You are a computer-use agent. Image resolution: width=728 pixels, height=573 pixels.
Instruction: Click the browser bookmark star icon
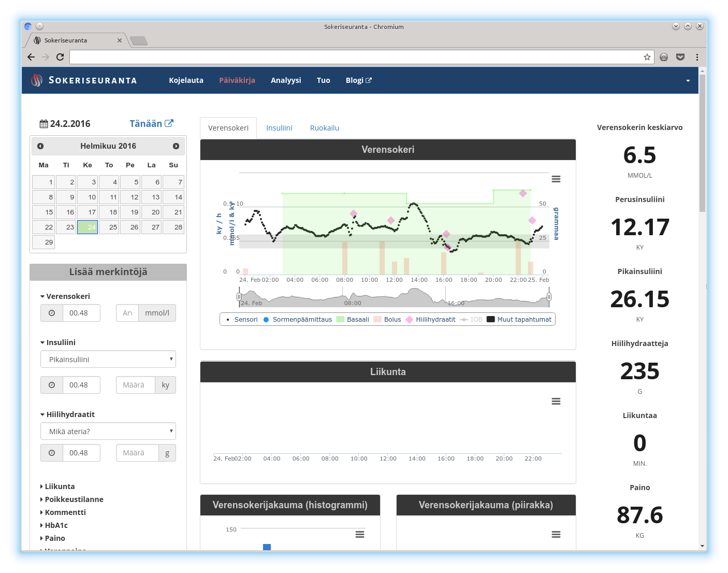click(x=647, y=57)
